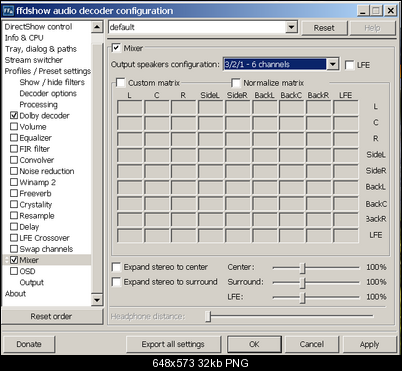Enable Noise reduction checkbox

coord(14,171)
